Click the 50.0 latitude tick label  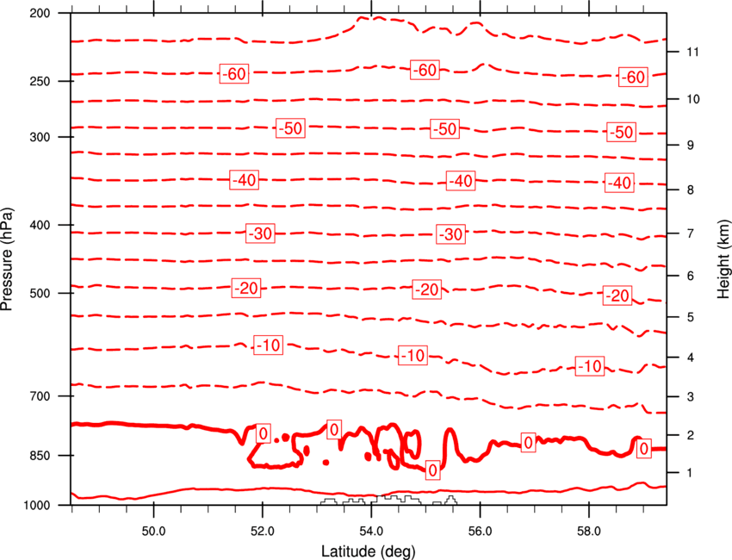click(x=153, y=532)
